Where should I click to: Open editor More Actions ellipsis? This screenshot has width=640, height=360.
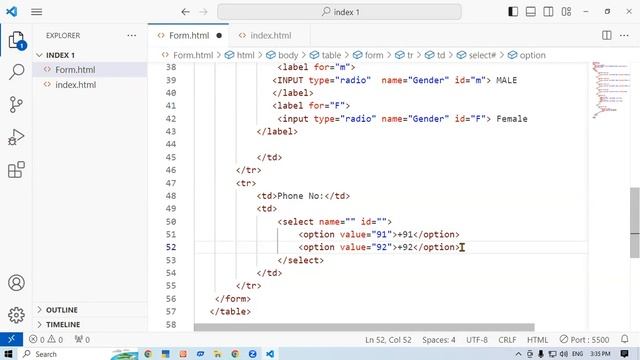click(x=624, y=36)
